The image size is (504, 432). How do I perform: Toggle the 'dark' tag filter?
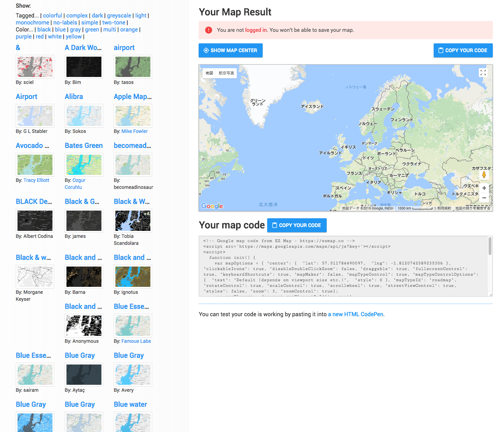[x=97, y=15]
